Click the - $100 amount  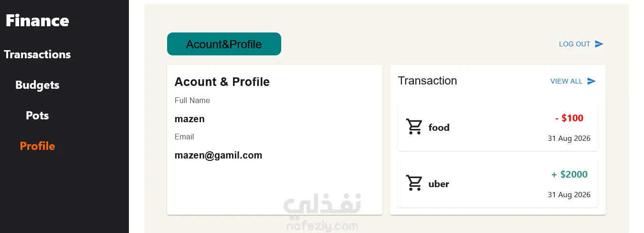(x=569, y=118)
